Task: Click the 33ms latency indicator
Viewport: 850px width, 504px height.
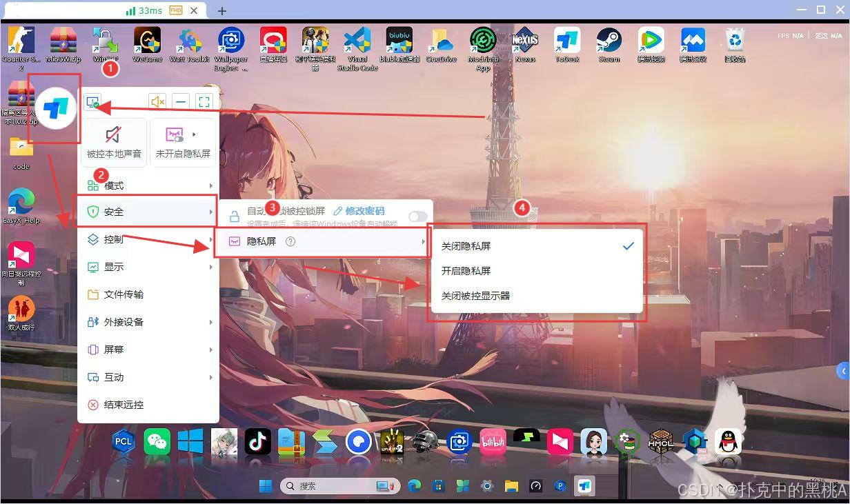Action: (x=145, y=11)
